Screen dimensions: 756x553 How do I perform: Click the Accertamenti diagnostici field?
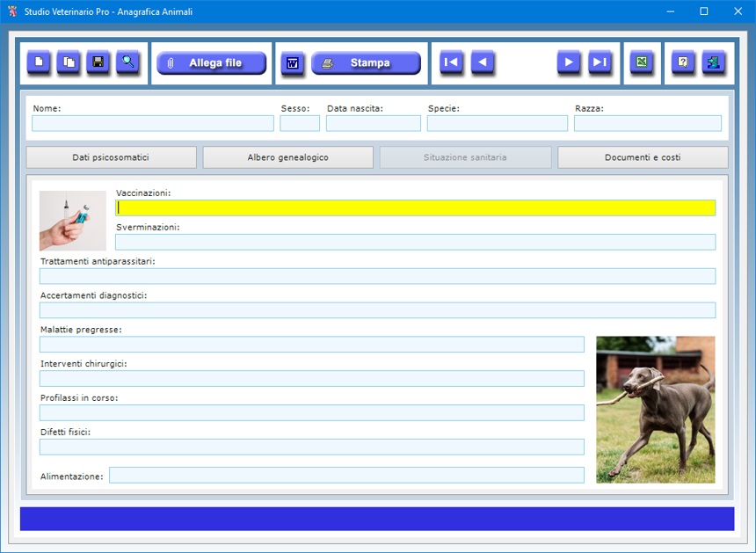[377, 310]
